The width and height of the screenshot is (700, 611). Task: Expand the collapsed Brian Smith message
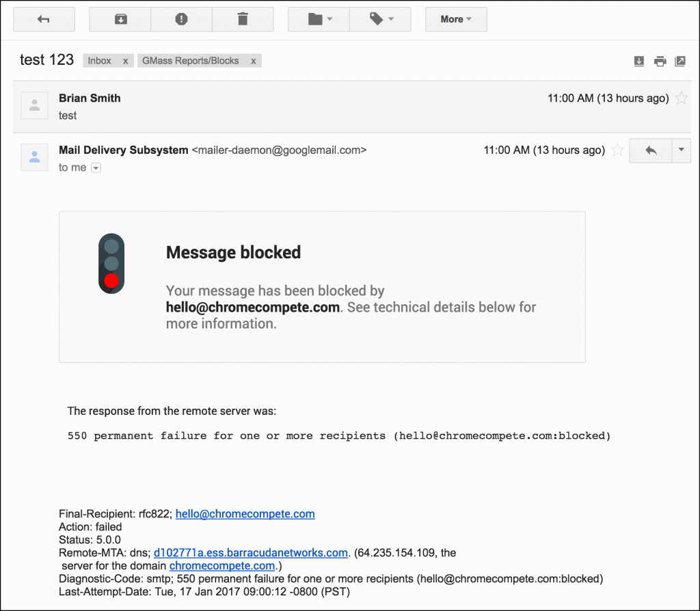pos(273,107)
